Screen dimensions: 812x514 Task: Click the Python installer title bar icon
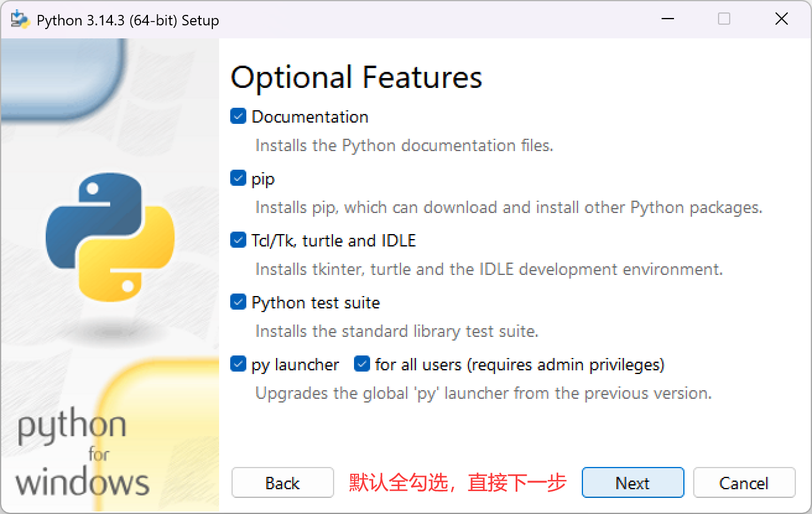click(20, 20)
